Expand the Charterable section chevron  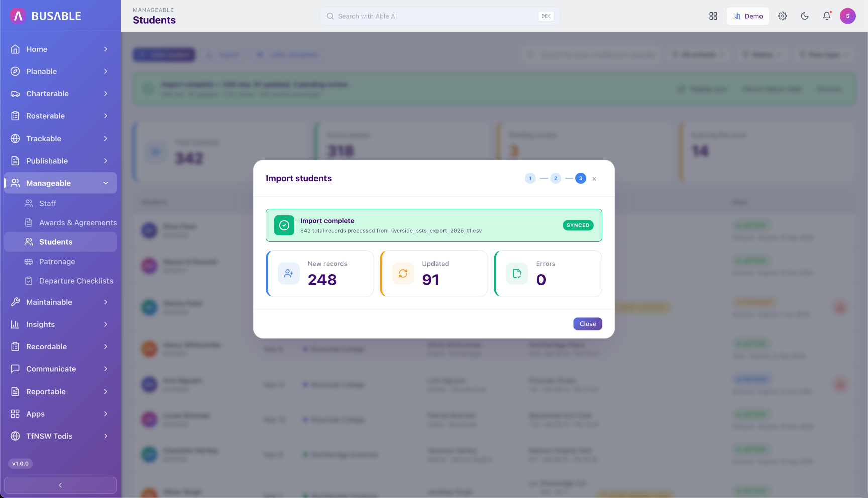106,94
